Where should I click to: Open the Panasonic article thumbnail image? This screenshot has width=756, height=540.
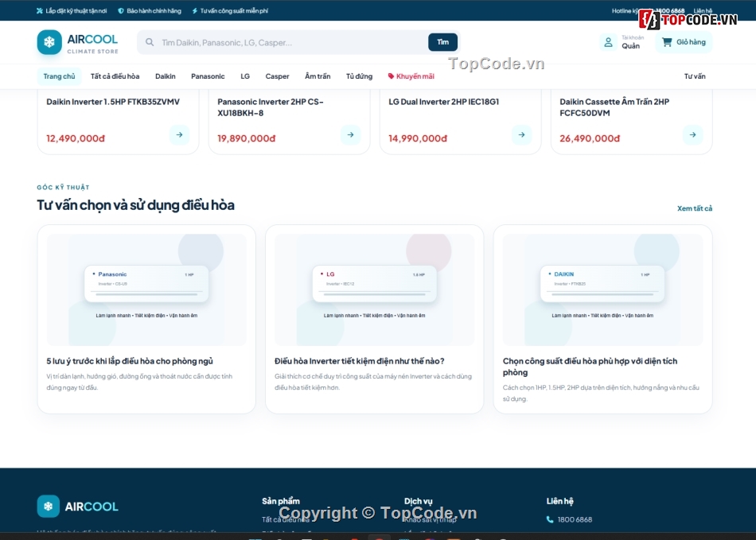[x=146, y=289]
